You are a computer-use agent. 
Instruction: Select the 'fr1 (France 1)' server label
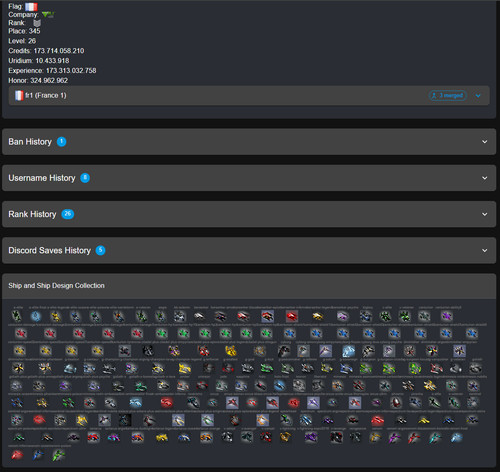tap(46, 95)
